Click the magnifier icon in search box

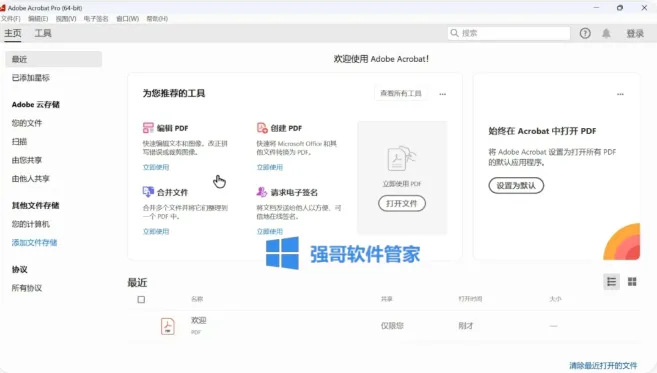(454, 33)
